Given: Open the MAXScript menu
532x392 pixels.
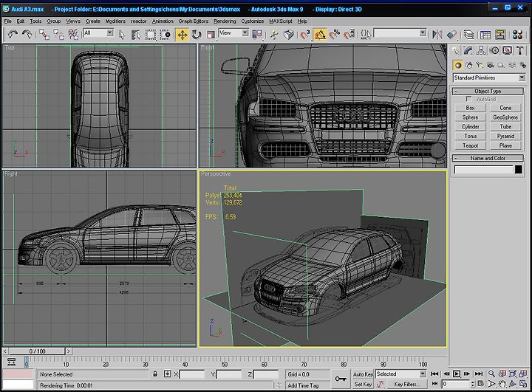Looking at the screenshot, I should pos(280,21).
